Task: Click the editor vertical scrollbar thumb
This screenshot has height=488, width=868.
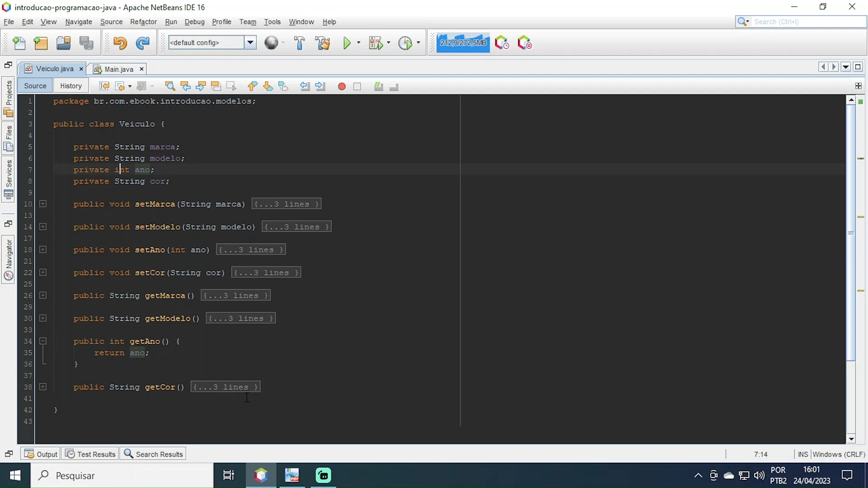Action: 851,233
